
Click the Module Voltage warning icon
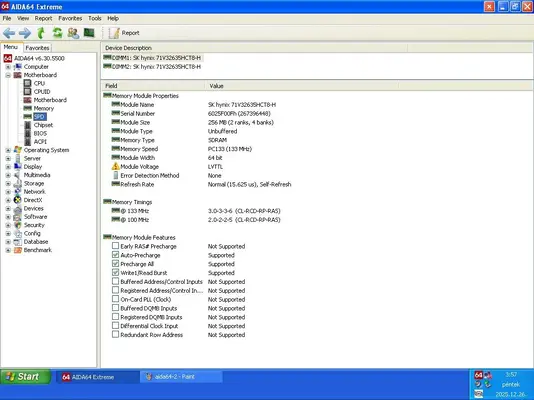pyautogui.click(x=115, y=166)
